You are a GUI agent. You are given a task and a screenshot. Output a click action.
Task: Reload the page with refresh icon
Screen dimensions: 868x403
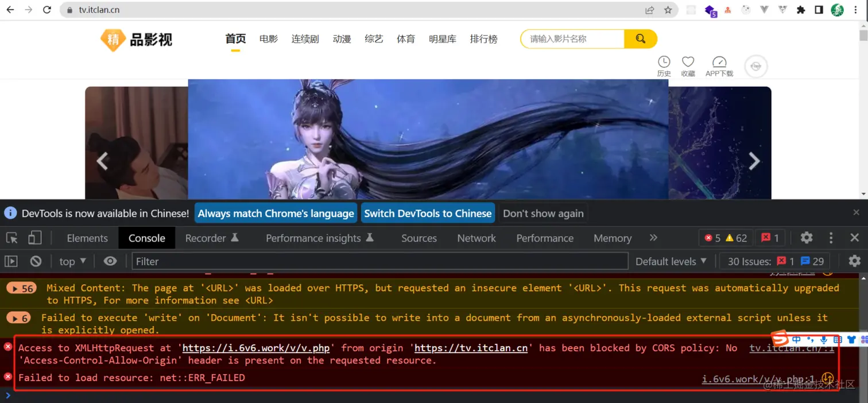[48, 10]
